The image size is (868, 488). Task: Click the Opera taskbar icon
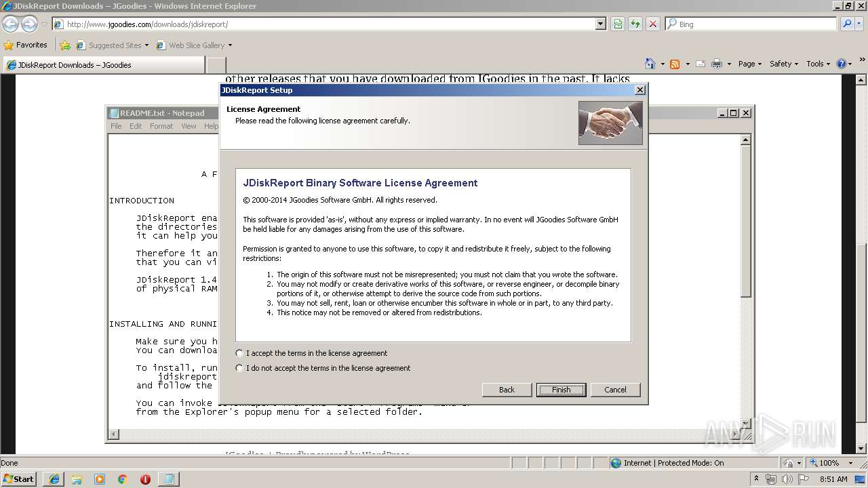[145, 479]
